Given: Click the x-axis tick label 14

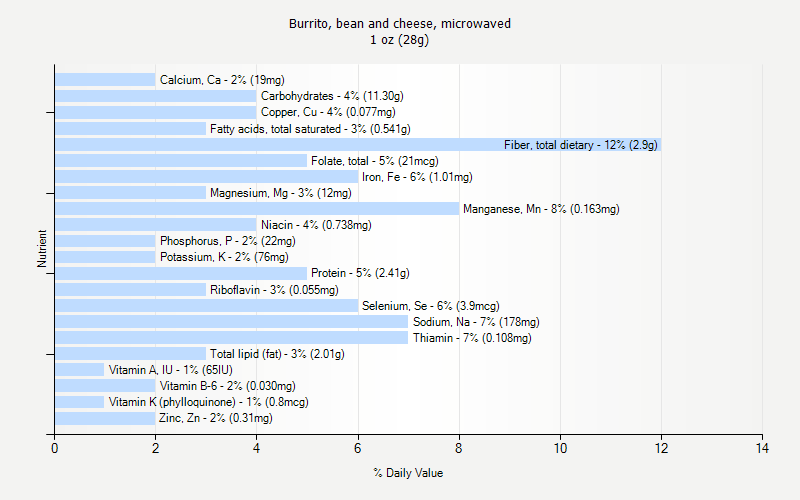Looking at the screenshot, I should 762,449.
